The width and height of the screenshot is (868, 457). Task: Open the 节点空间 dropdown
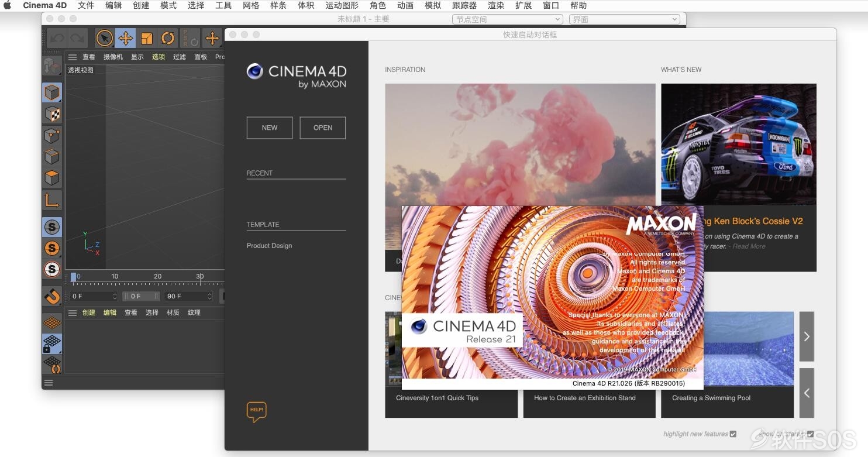[508, 19]
